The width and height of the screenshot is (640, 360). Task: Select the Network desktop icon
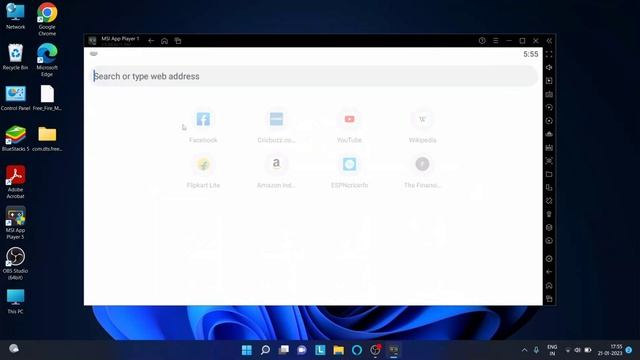16,16
